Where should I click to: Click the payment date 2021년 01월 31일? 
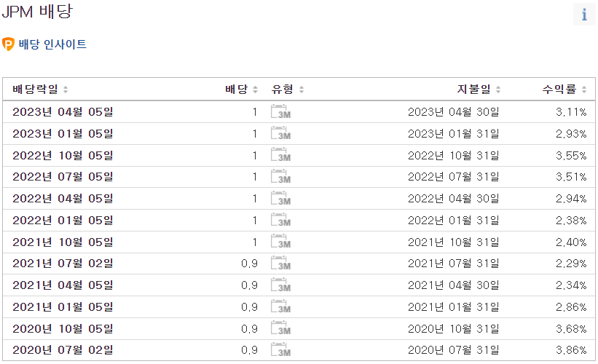(x=454, y=306)
